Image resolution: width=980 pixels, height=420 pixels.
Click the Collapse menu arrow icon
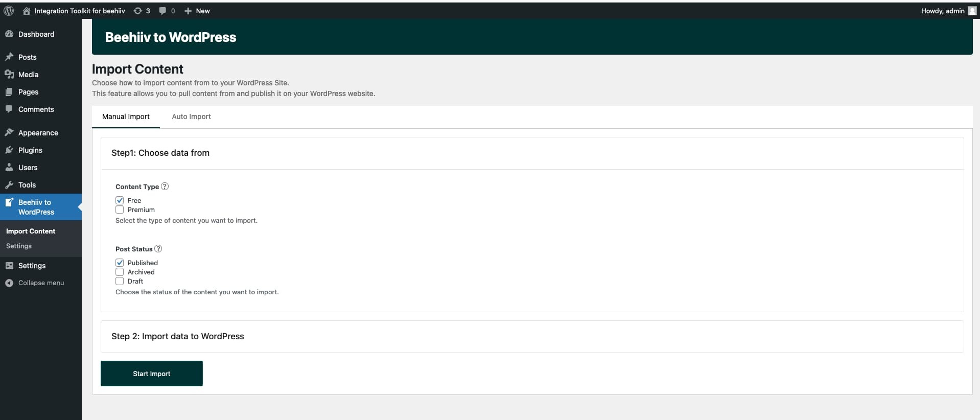9,283
